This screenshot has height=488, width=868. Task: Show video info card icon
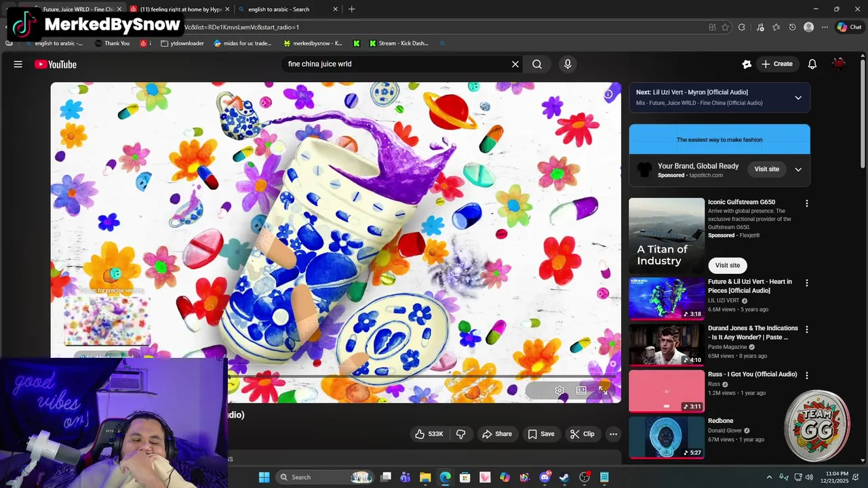[608, 94]
